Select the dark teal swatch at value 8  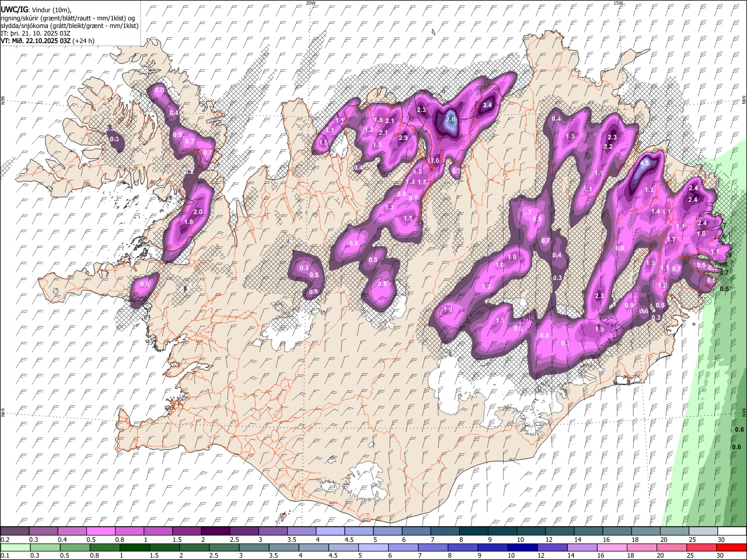pos(473,531)
